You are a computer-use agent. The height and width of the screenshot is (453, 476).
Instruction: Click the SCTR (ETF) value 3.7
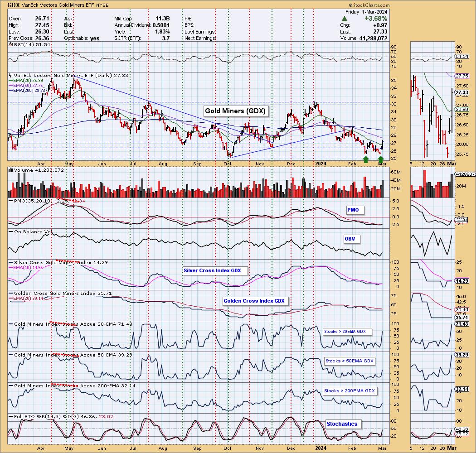166,38
